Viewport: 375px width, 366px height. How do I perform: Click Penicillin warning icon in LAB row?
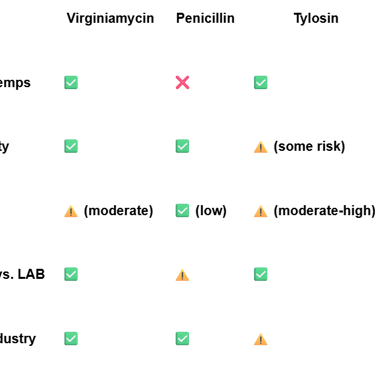(182, 275)
